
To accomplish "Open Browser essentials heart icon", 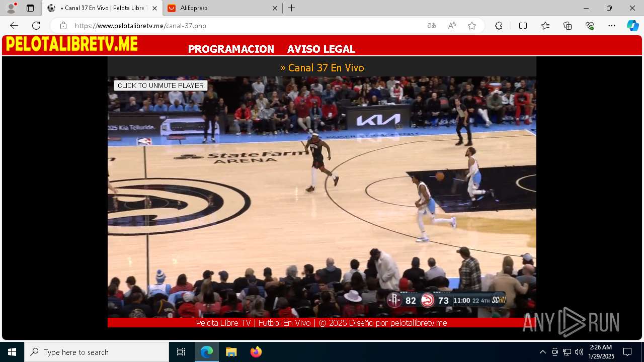I will click(590, 26).
